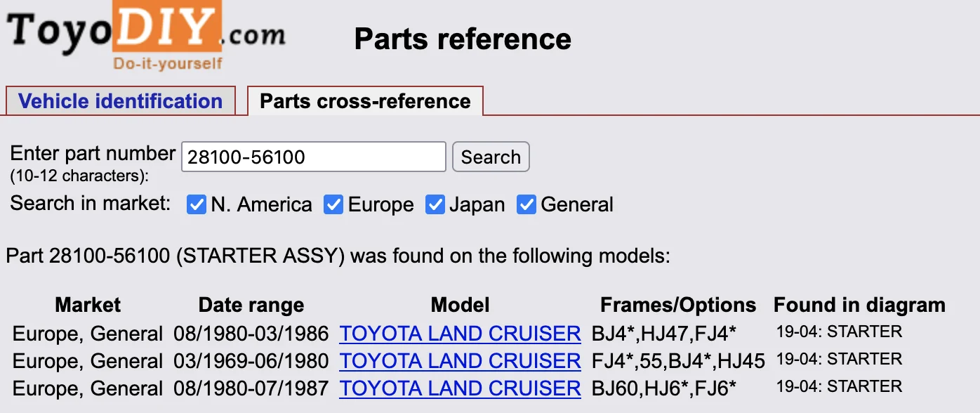
Task: Click the Search in market label
Action: pyautogui.click(x=91, y=204)
